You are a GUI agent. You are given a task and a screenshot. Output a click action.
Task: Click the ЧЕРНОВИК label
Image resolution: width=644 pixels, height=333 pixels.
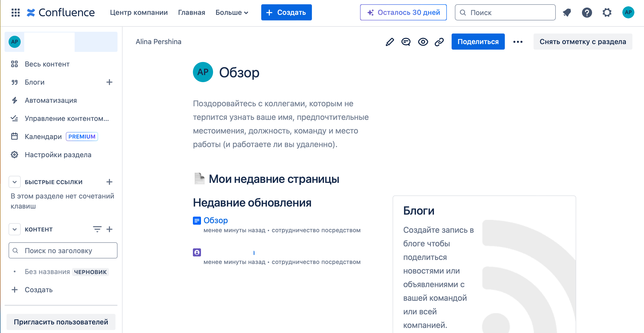[90, 272]
